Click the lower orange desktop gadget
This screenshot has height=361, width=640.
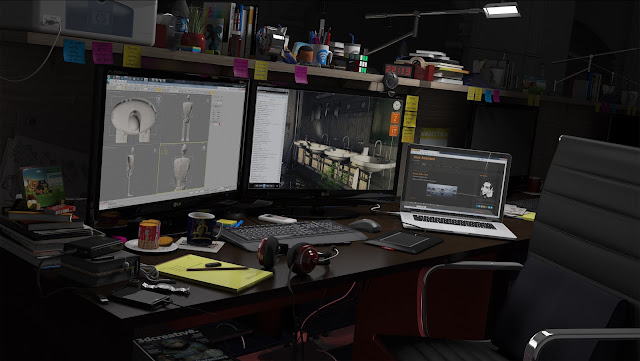[x=393, y=131]
